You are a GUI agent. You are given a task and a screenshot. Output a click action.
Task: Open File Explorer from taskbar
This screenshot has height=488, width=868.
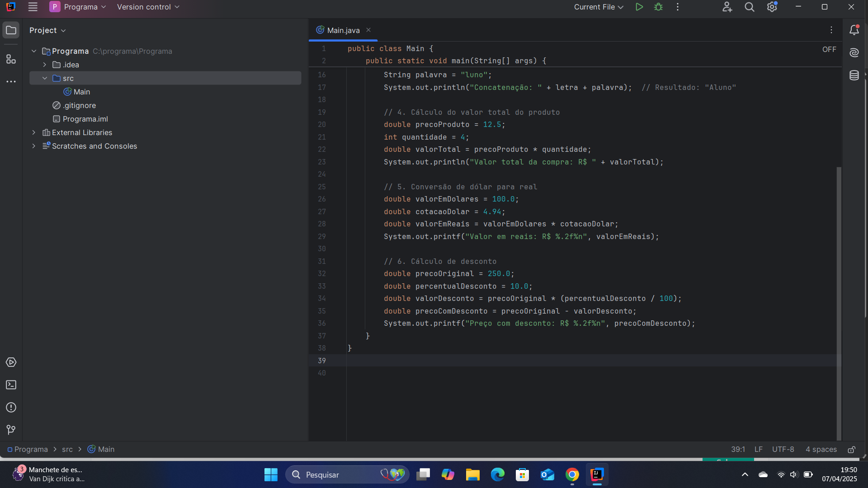[x=473, y=475]
